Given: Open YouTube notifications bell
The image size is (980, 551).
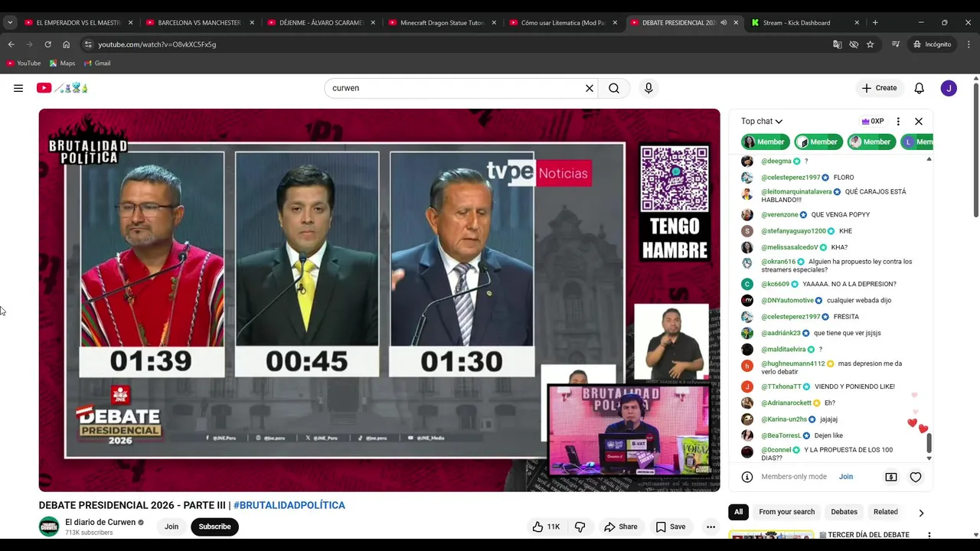Looking at the screenshot, I should pos(920,88).
